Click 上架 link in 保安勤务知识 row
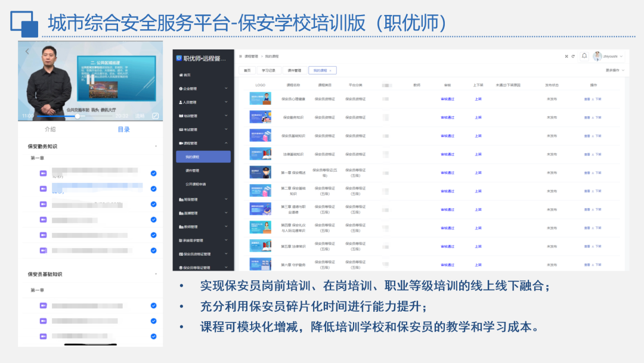 click(478, 117)
